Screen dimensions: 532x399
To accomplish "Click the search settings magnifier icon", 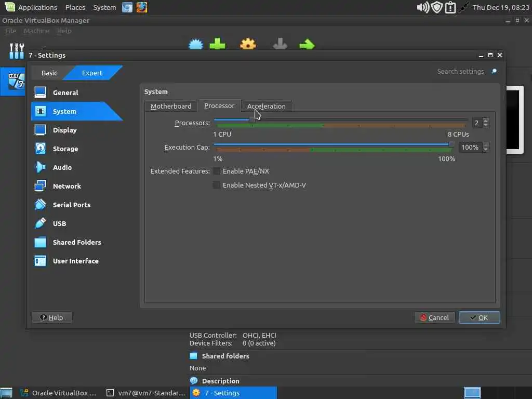I will click(494, 71).
